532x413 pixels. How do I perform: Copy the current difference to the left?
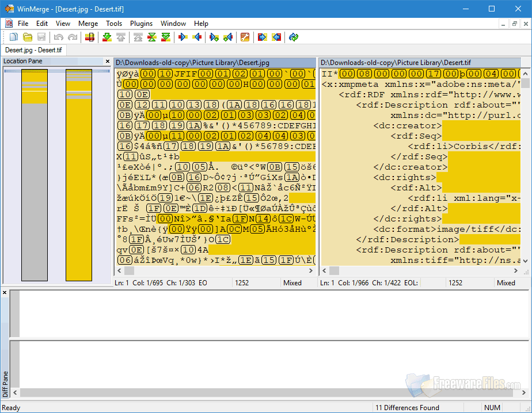197,37
